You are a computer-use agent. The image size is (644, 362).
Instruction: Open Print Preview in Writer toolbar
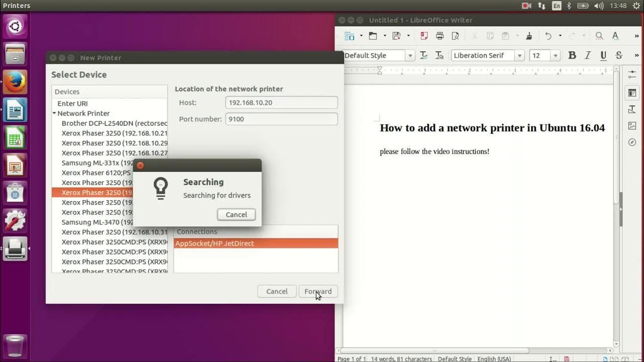tap(455, 36)
